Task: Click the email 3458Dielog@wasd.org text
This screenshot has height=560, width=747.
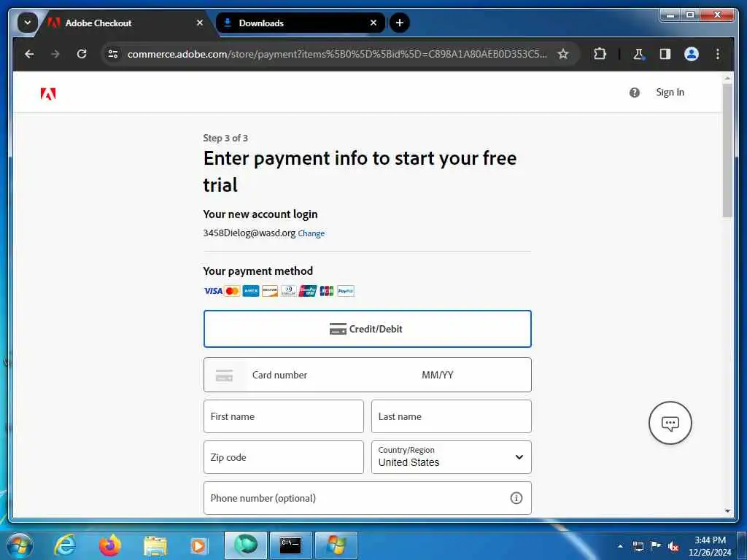Action: click(x=249, y=233)
